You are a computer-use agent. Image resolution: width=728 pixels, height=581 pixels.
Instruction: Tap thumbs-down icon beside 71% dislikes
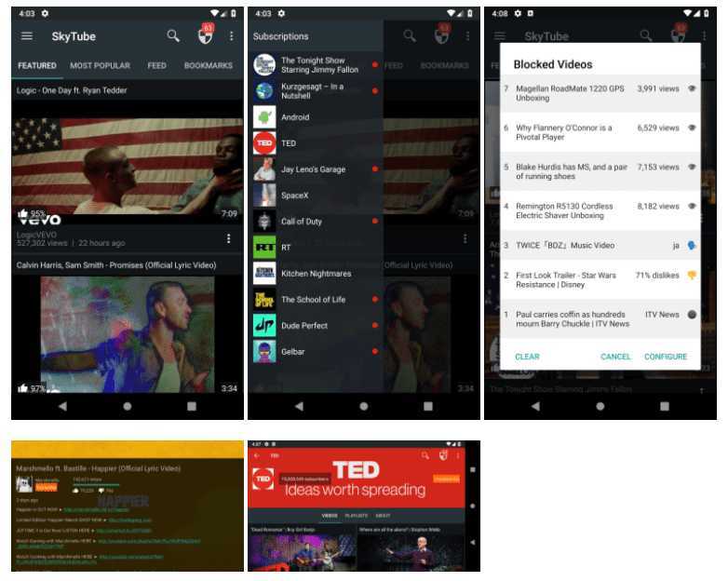[692, 276]
